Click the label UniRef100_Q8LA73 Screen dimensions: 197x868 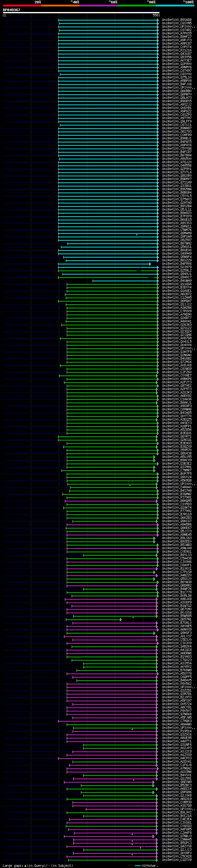[177, 98]
